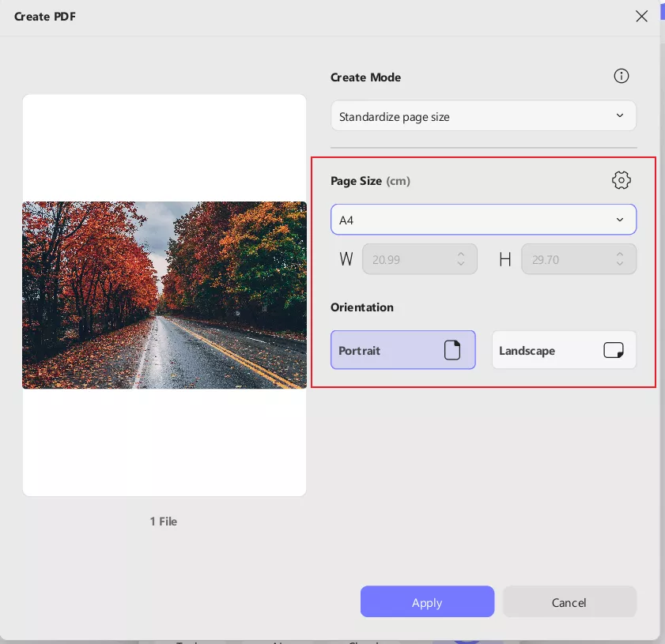Click the info icon beside Create Mode

point(622,76)
